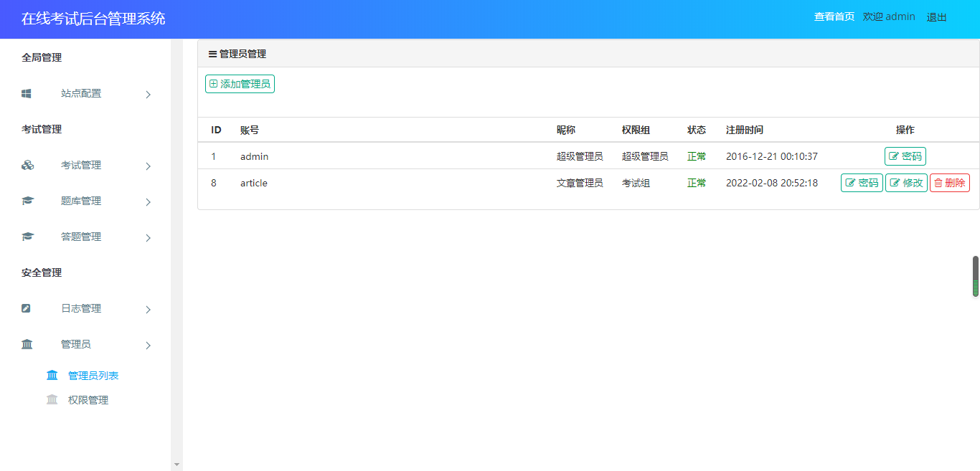
Task: Click the graduation cap icon beside 答题管理
Action: tap(27, 237)
